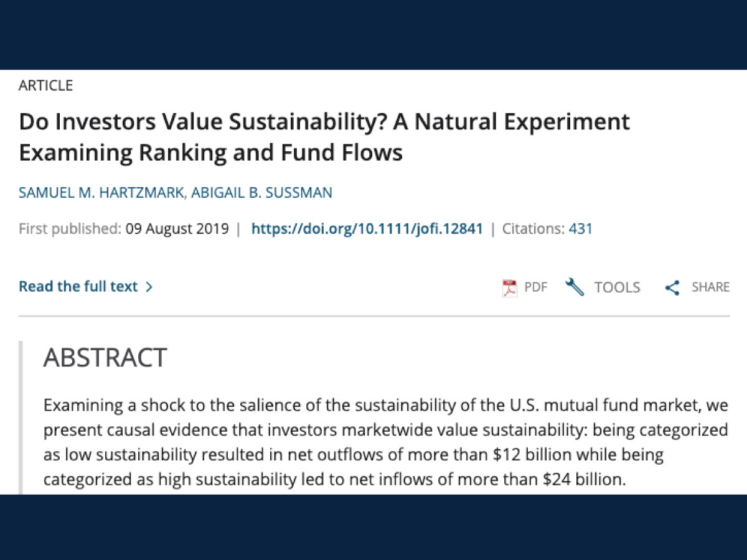Click the Share network icon

pyautogui.click(x=672, y=287)
